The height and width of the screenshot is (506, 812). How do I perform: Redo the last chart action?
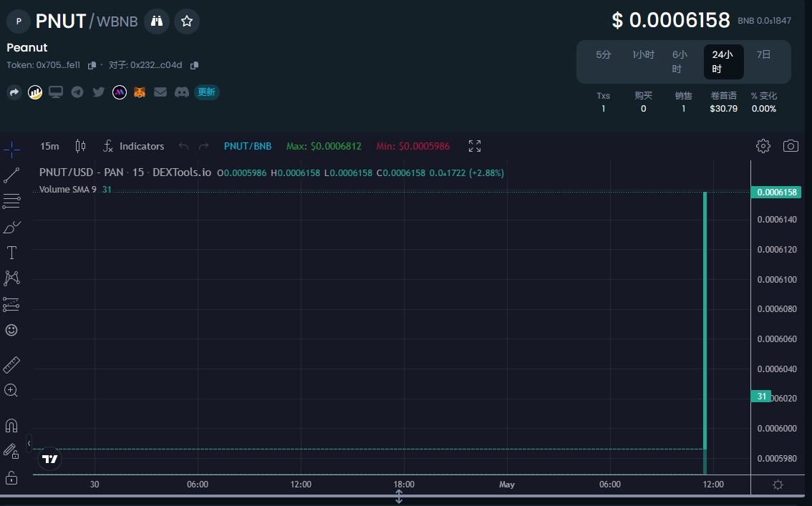click(203, 147)
